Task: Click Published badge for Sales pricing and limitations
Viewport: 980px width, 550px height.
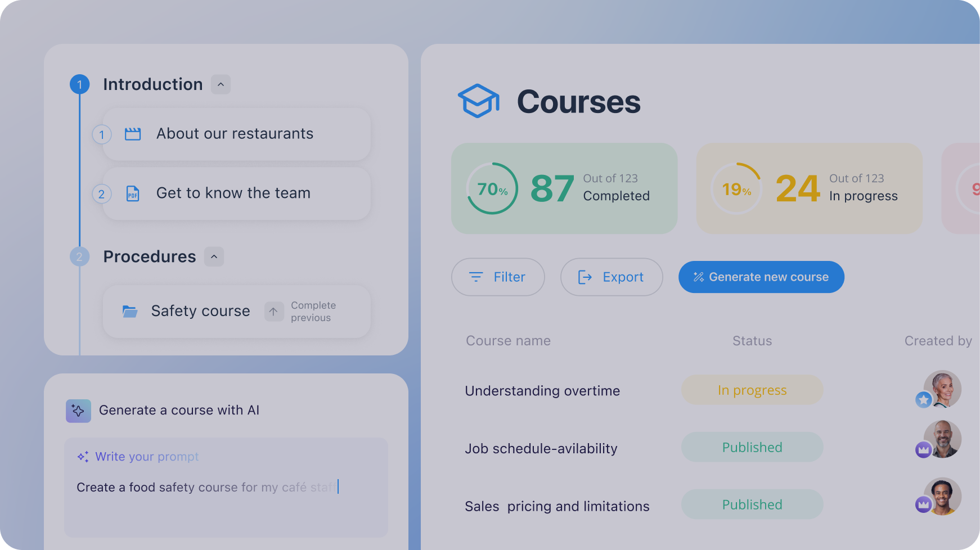Action: [x=752, y=504]
